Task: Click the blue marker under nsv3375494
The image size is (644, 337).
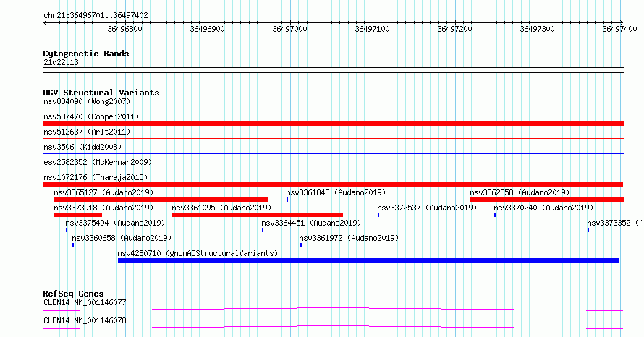Action: [x=67, y=230]
